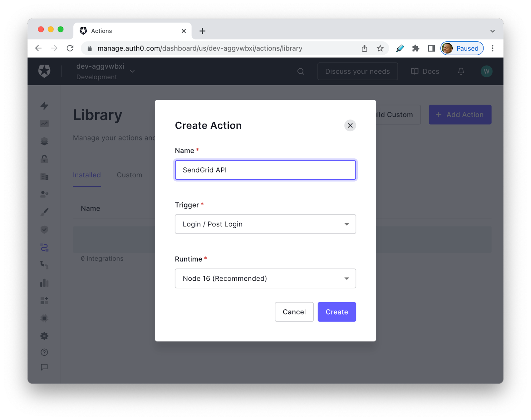This screenshot has height=420, width=531.
Task: Open feedback chat sidebar icon
Action: (x=44, y=367)
